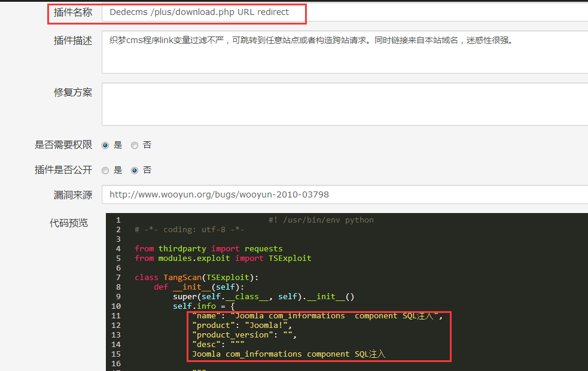
Task: Click the empty 修复方案 text area
Action: 345,104
